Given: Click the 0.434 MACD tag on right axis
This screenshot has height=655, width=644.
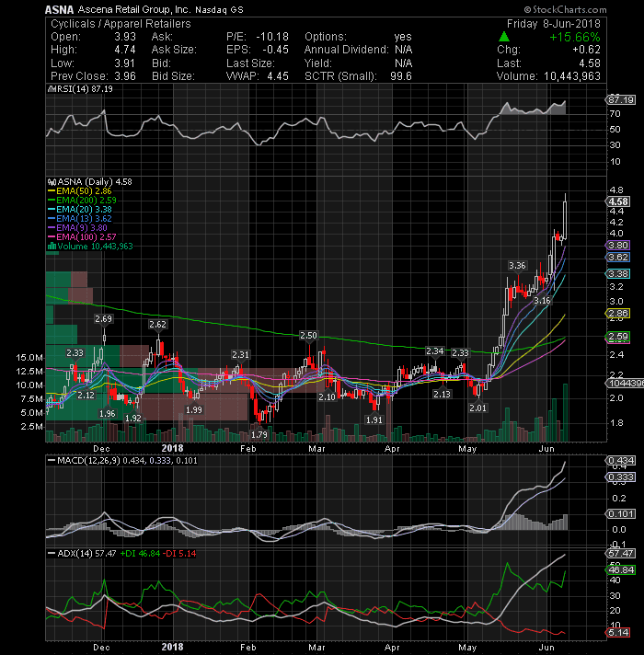Looking at the screenshot, I should click(x=621, y=461).
